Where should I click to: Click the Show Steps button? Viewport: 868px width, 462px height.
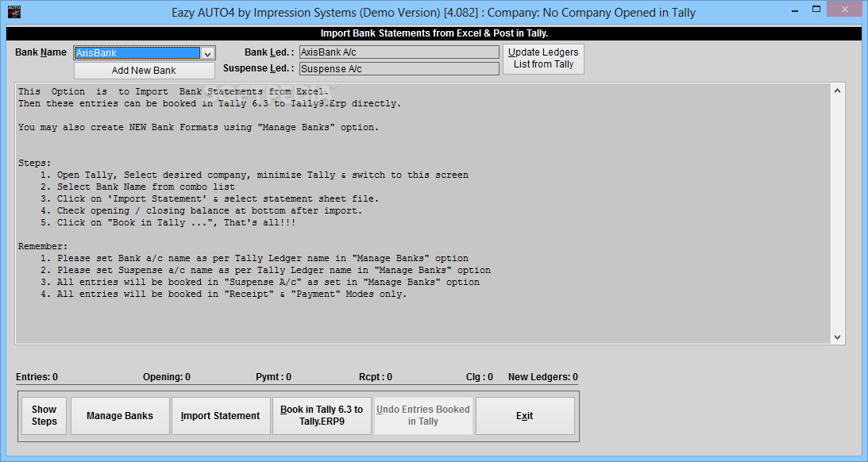click(44, 415)
